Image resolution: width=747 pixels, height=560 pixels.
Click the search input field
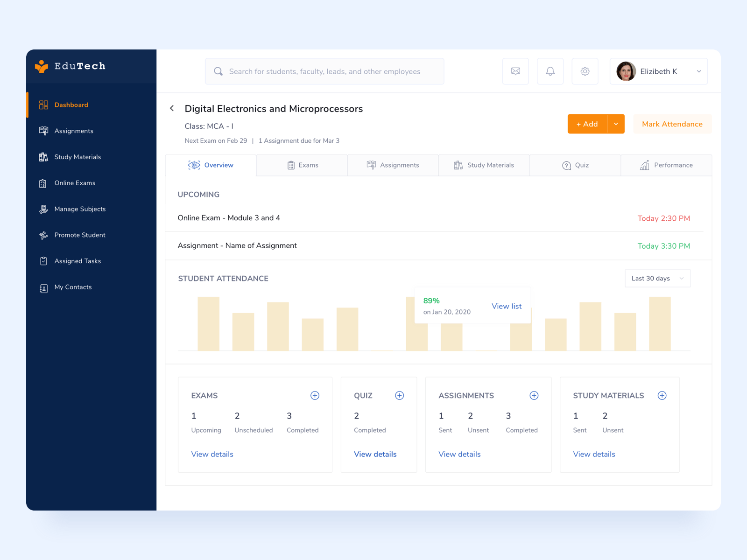click(x=324, y=71)
